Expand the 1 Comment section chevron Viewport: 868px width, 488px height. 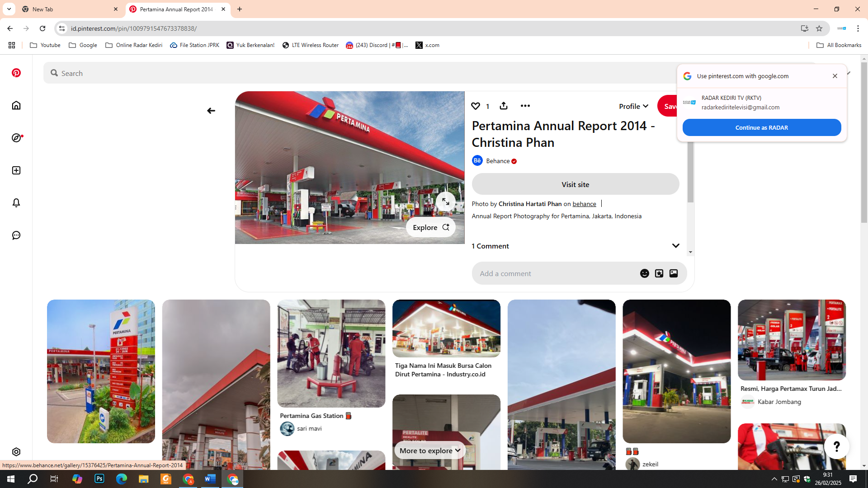click(x=675, y=246)
